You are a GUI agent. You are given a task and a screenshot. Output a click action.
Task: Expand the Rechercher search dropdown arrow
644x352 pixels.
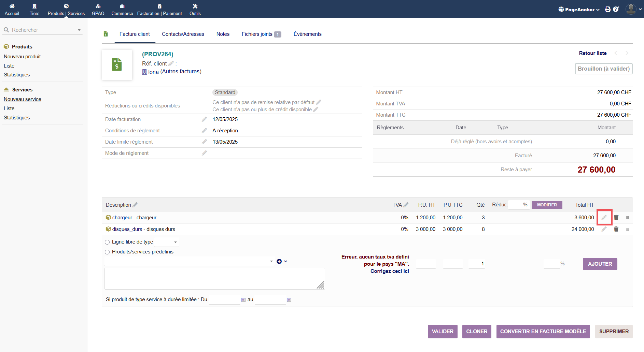tap(79, 30)
